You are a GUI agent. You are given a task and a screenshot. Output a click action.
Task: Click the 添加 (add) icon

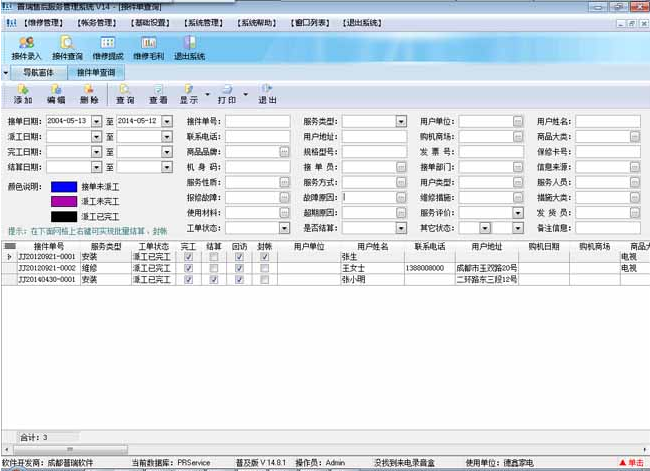tap(23, 94)
